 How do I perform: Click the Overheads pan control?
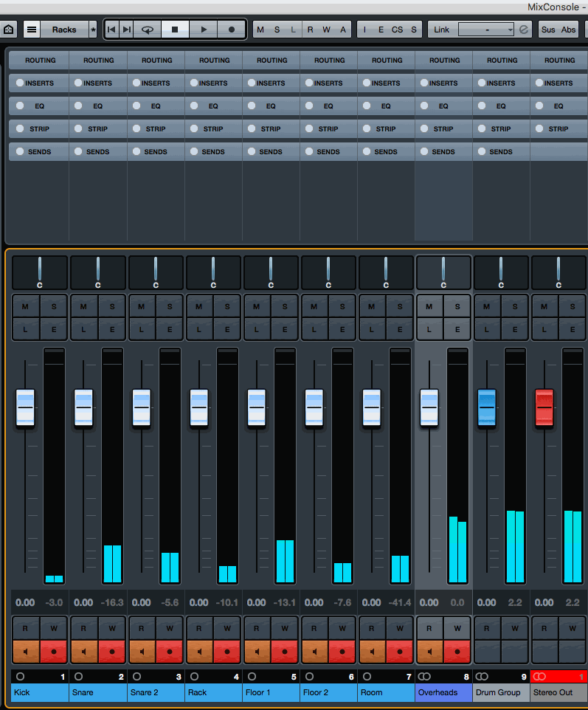click(443, 272)
